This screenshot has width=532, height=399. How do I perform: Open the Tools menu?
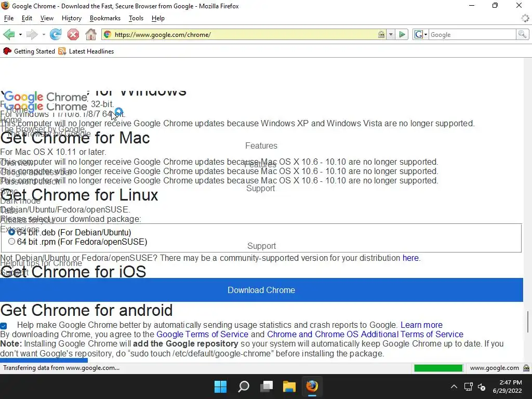pos(136,18)
